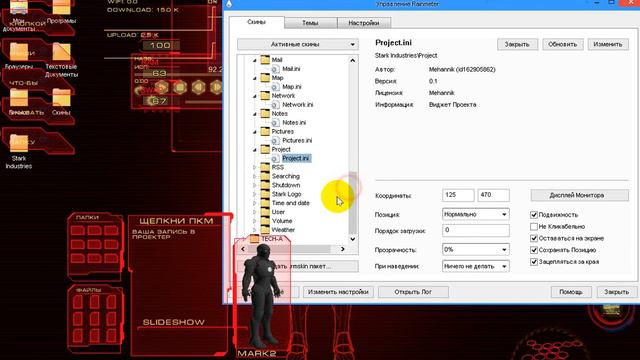Viewport: 640px width, 360px height.
Task: Click the Изменить настройки button
Action: (x=338, y=292)
